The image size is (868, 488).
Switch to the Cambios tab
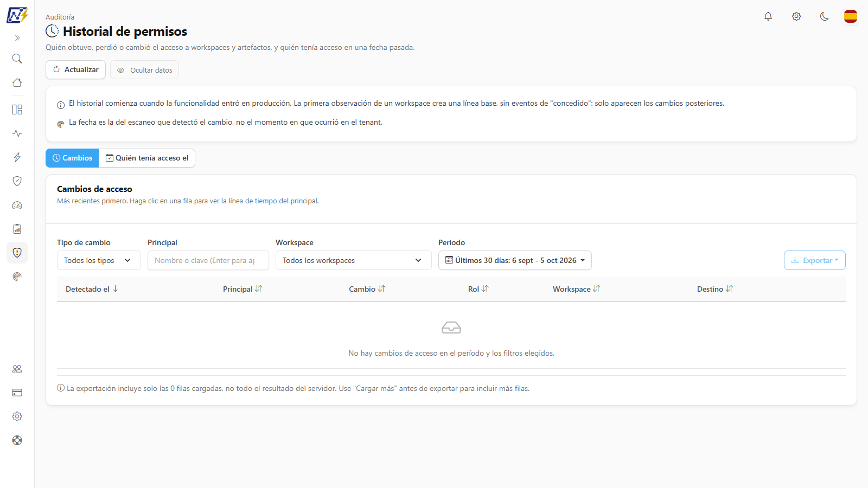[72, 158]
